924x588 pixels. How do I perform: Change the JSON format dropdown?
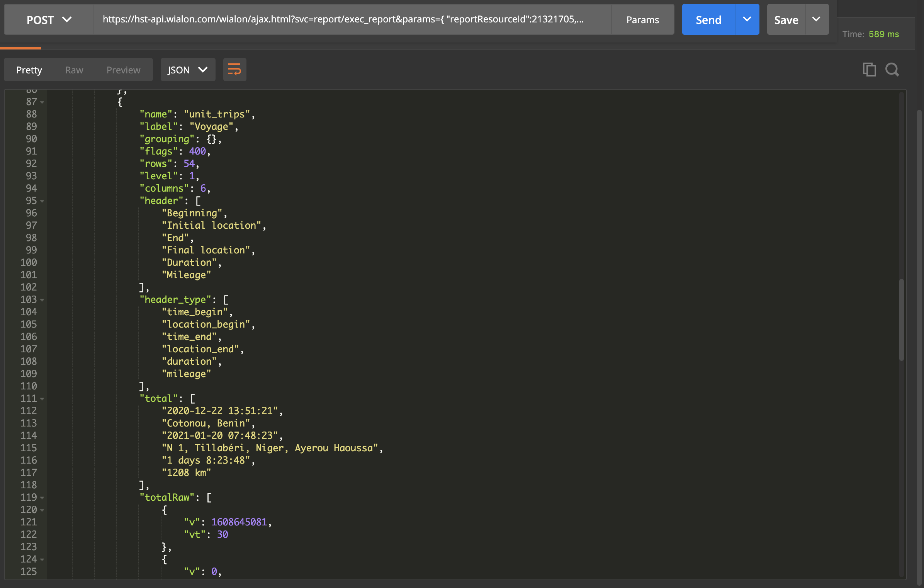coord(188,70)
